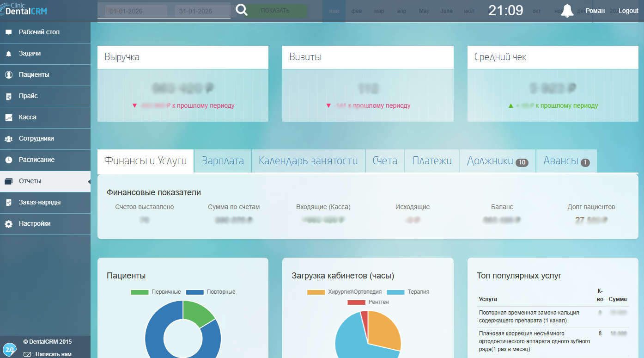Click the Logout link
Image resolution: width=644 pixels, height=358 pixels.
pyautogui.click(x=628, y=11)
